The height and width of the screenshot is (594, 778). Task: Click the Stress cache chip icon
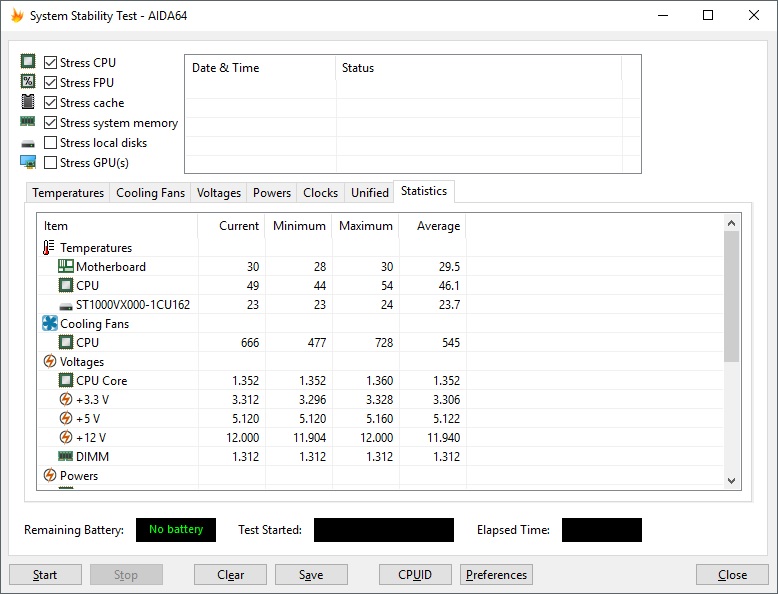point(28,102)
